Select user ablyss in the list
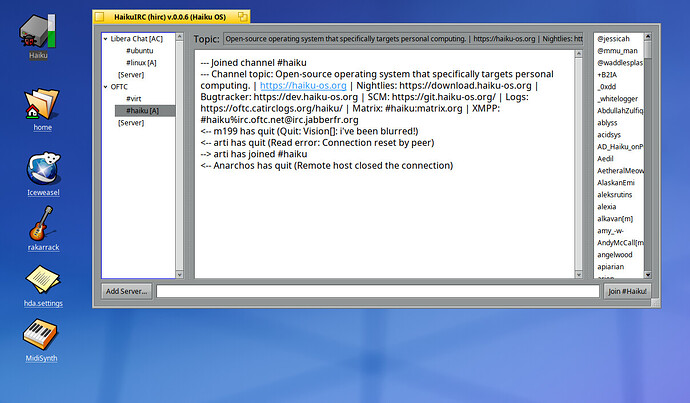This screenshot has height=403, width=690. (x=607, y=123)
